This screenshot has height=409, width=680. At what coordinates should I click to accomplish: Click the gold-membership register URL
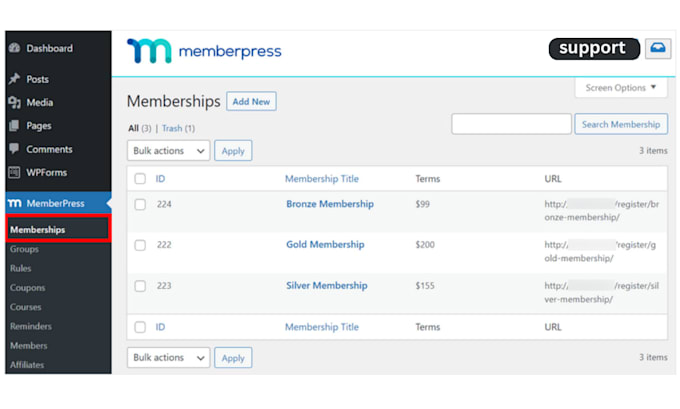(600, 251)
